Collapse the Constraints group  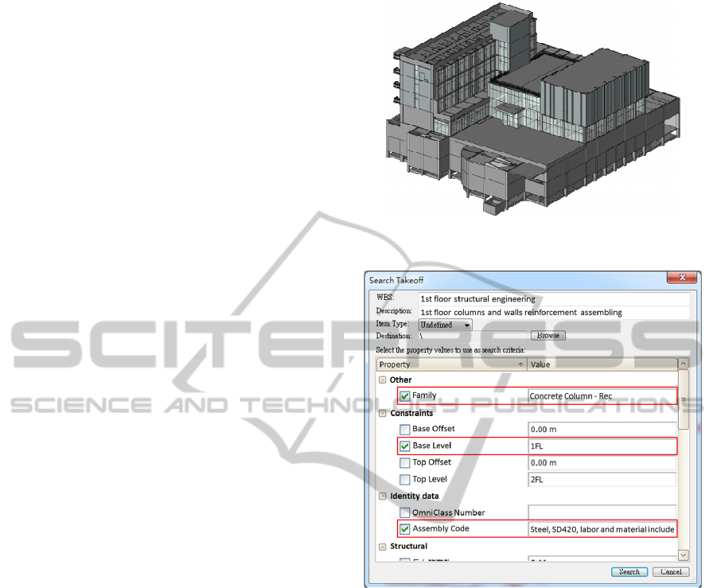click(x=383, y=414)
